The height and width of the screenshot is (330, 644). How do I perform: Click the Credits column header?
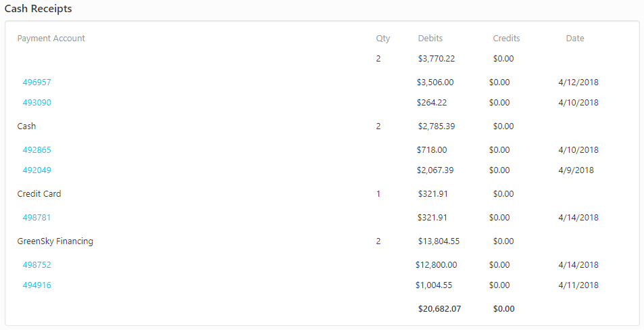[506, 39]
